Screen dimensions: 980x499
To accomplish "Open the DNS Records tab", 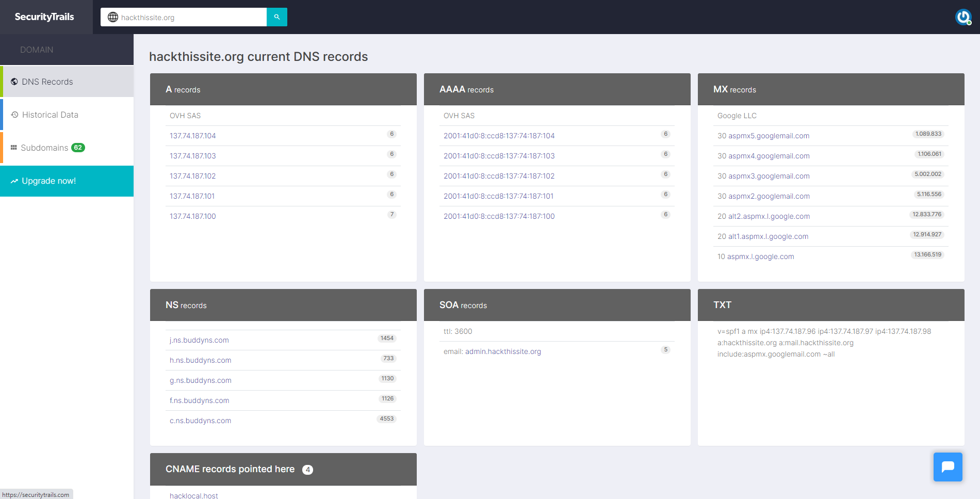I will 67,82.
